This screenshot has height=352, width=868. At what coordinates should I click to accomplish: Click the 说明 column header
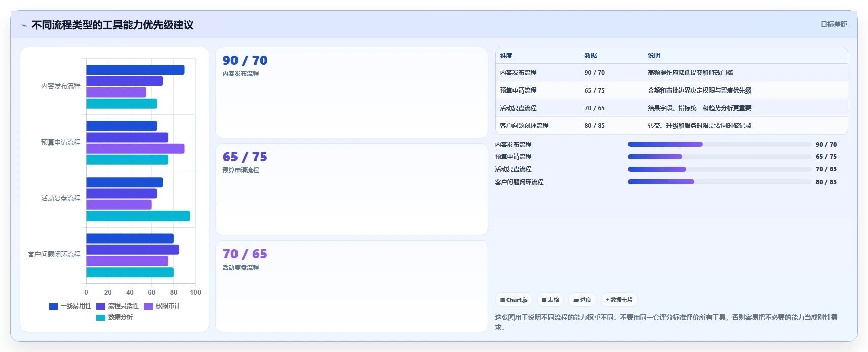point(654,56)
